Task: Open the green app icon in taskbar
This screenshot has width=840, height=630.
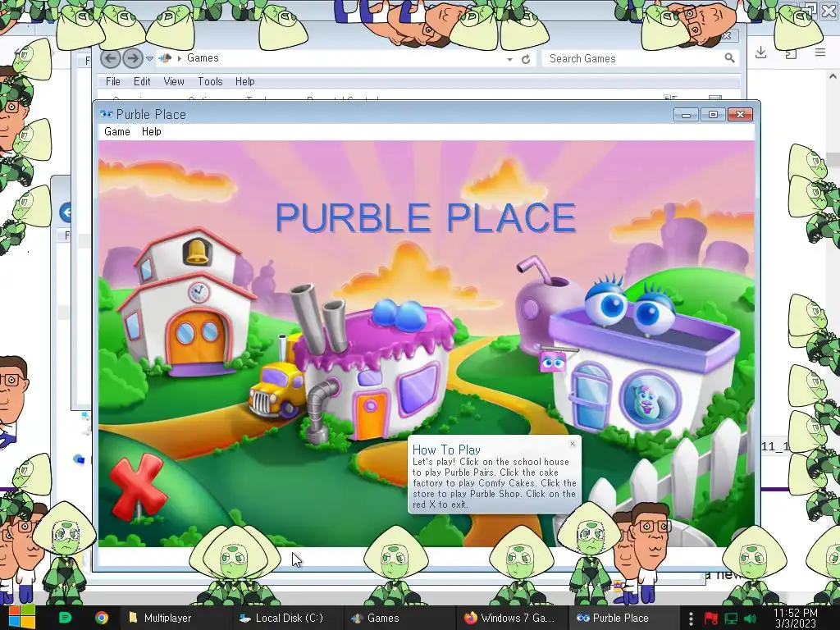Action: [x=65, y=618]
